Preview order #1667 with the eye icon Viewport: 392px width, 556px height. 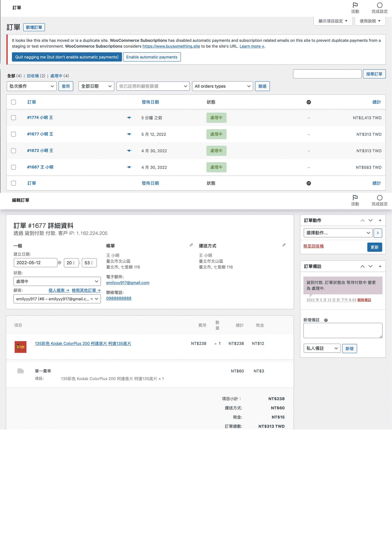(x=129, y=167)
